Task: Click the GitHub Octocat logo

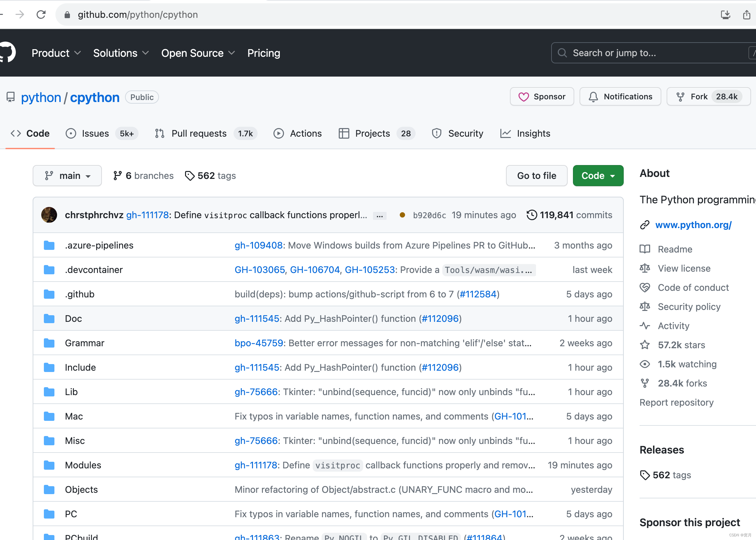Action: [x=7, y=52]
